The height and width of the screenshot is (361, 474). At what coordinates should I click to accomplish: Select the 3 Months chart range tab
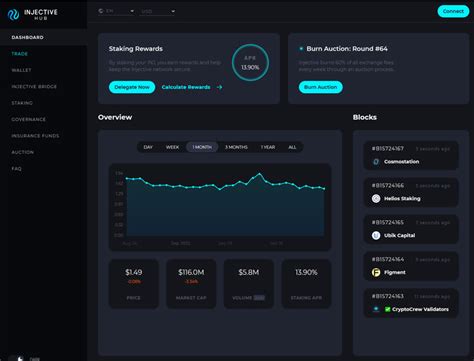coord(236,147)
